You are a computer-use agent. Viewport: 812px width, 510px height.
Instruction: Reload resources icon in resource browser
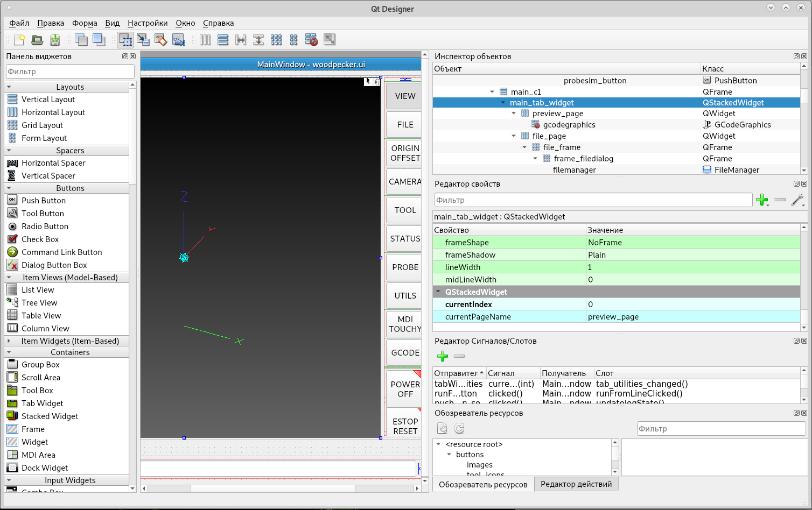point(459,428)
